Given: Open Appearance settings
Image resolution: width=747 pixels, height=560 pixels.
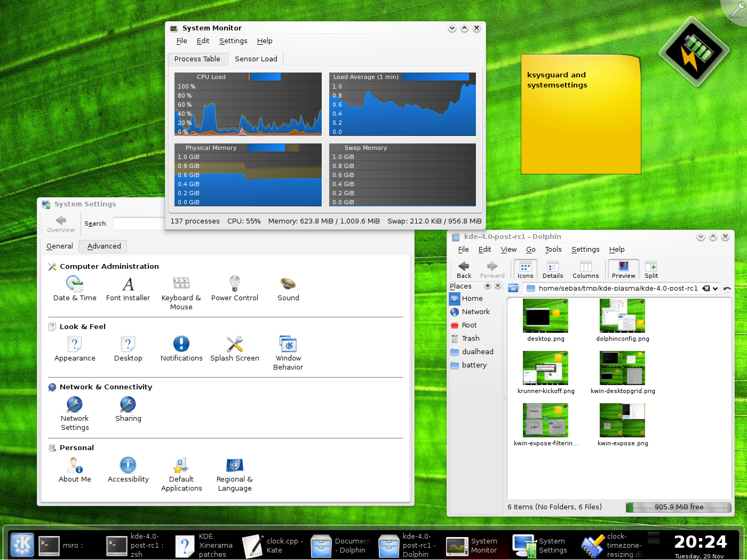Looking at the screenshot, I should (75, 349).
